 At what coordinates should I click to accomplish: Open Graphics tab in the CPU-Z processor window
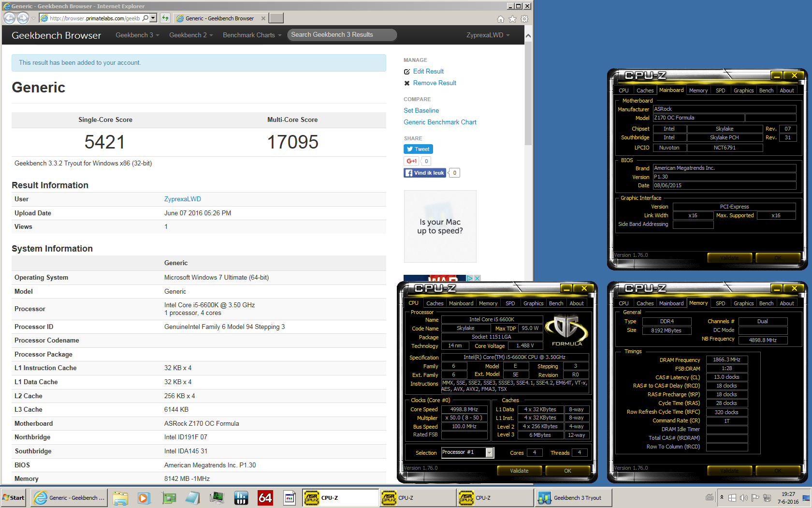pos(533,303)
